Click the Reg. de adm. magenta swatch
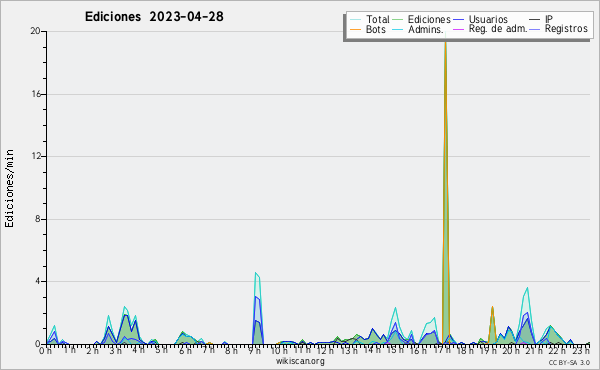This screenshot has height=370, width=600. pyautogui.click(x=458, y=29)
